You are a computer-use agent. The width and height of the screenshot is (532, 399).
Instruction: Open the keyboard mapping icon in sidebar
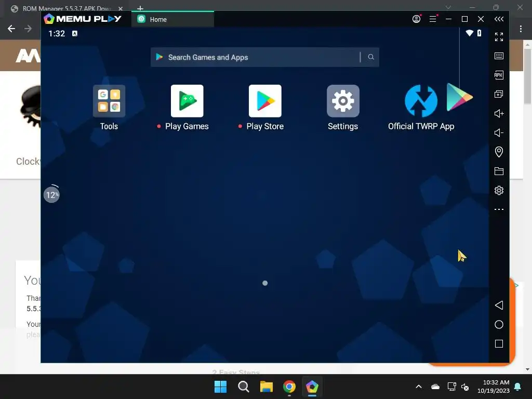pos(499,56)
